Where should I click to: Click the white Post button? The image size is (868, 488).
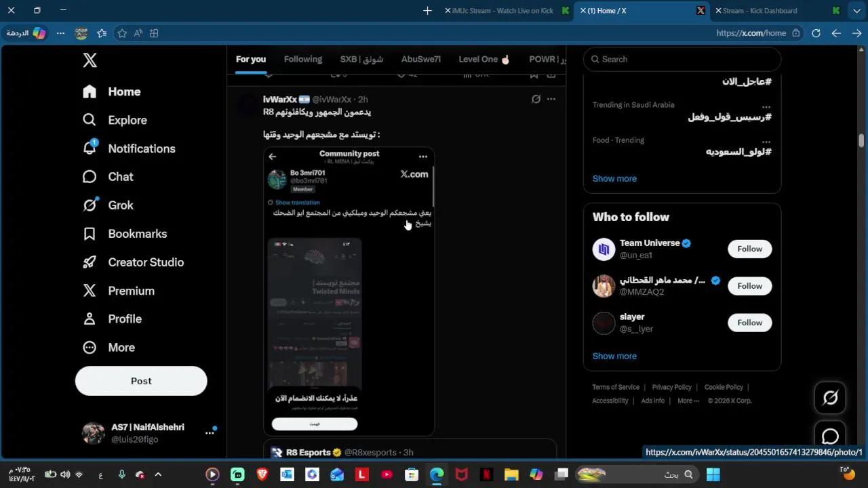[141, 381]
